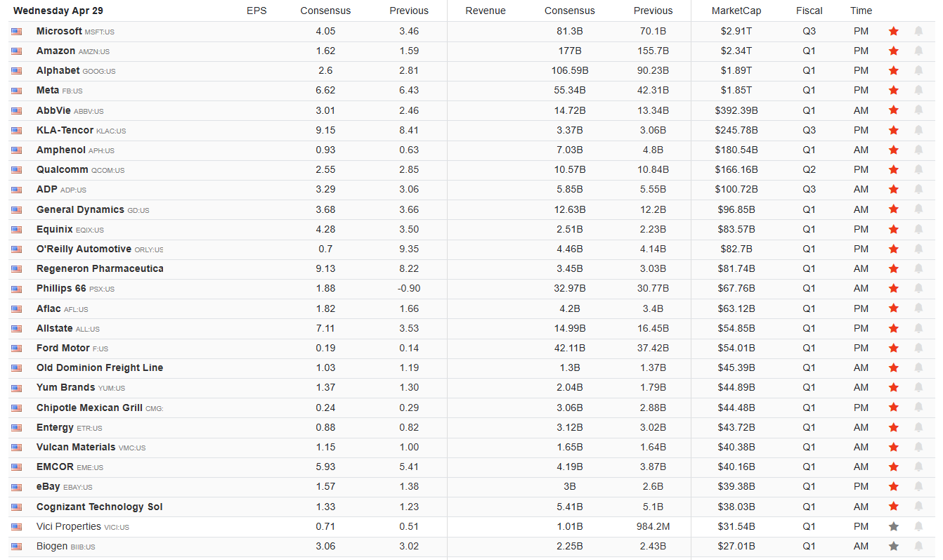Toggle the favorite star for Vici Properties
The image size is (943, 560).
[894, 526]
